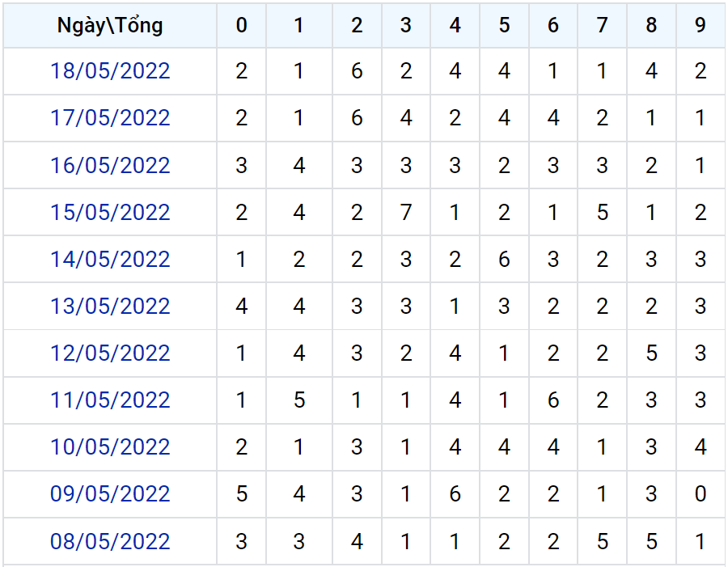Open the 17/05/2022 date link

(x=110, y=118)
